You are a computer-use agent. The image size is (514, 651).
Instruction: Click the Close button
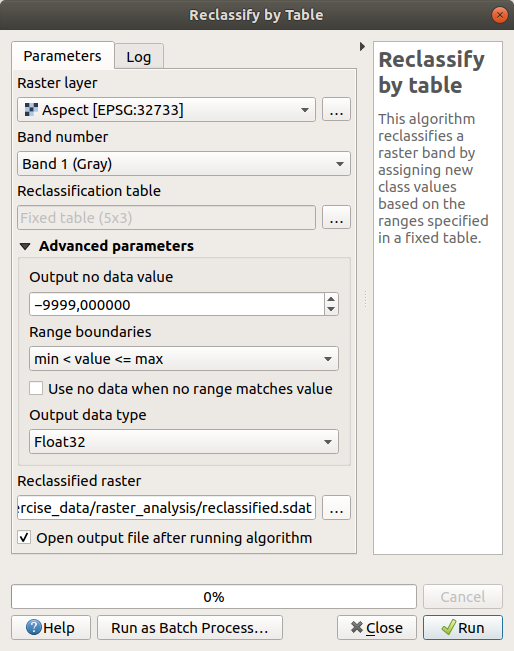377,627
